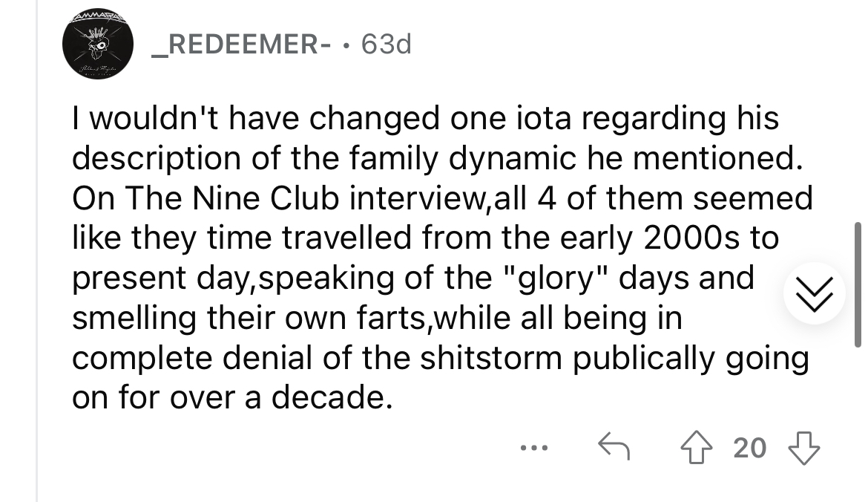The width and height of the screenshot is (868, 502).
Task: Click the quoted word "glory" in the comment
Action: 556,278
